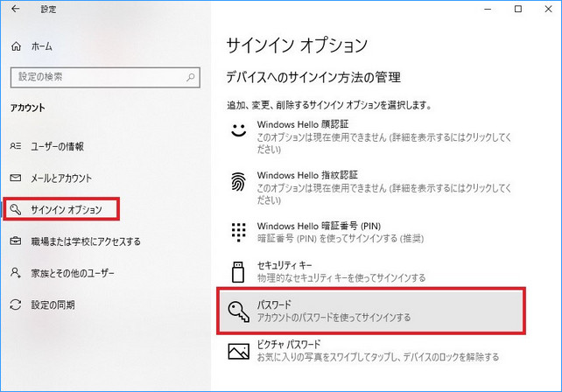Image resolution: width=562 pixels, height=392 pixels.
Task: Open 設定の同期 in the sidebar
Action: point(52,304)
